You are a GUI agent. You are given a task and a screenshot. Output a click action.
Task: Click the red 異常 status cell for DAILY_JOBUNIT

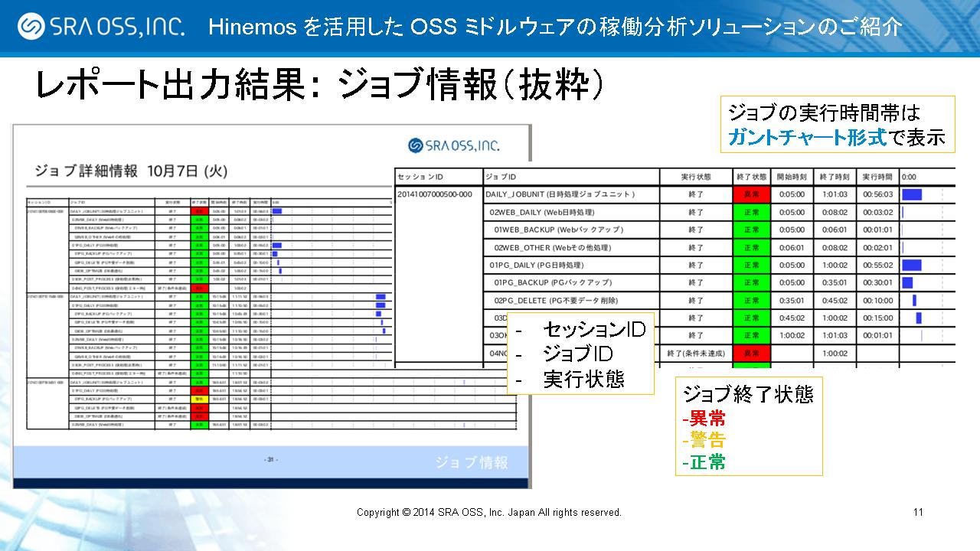tap(750, 194)
